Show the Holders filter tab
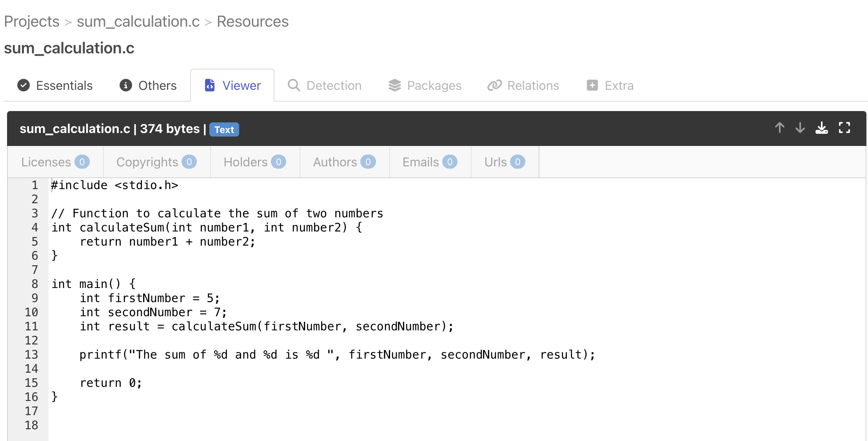 [255, 162]
